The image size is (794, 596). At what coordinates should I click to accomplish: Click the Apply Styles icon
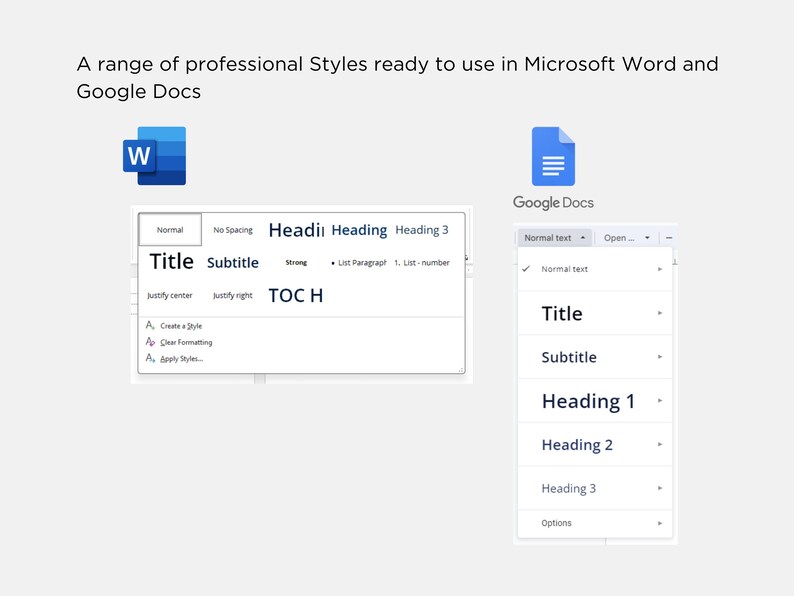click(150, 358)
